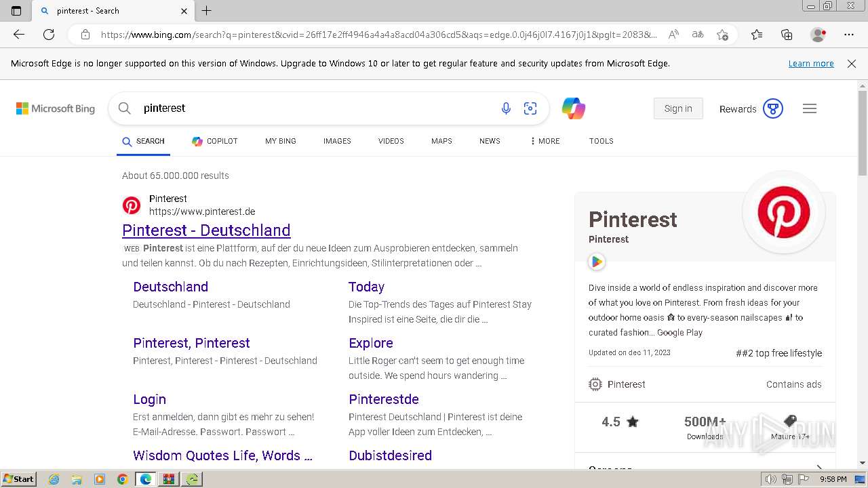Open the Dubistdesired sitelink

pos(390,455)
